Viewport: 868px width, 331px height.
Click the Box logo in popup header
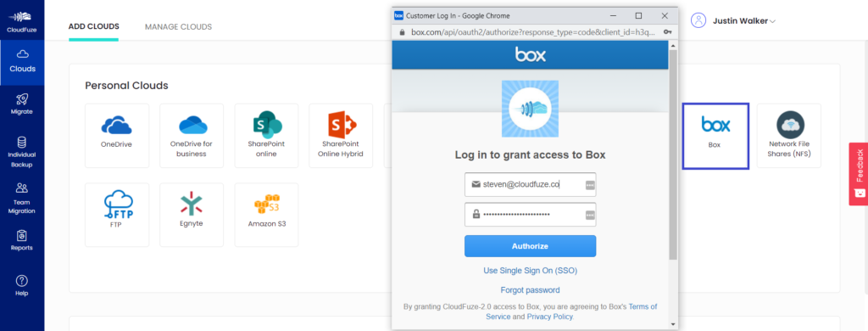(x=531, y=54)
